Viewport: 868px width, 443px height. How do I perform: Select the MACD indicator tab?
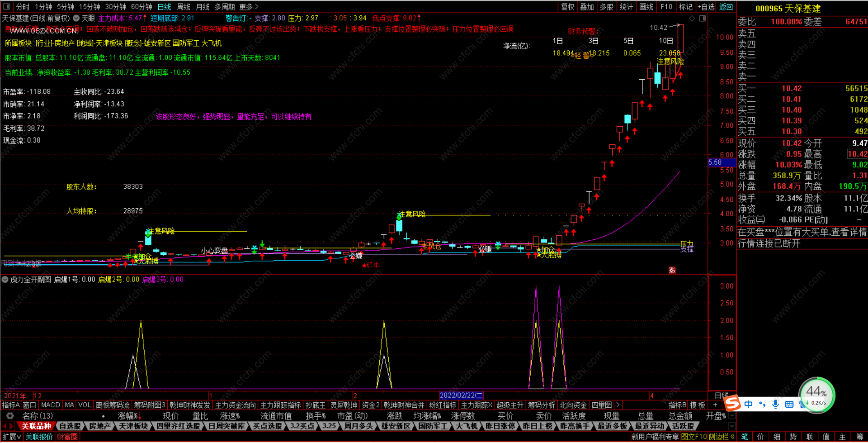pos(50,405)
